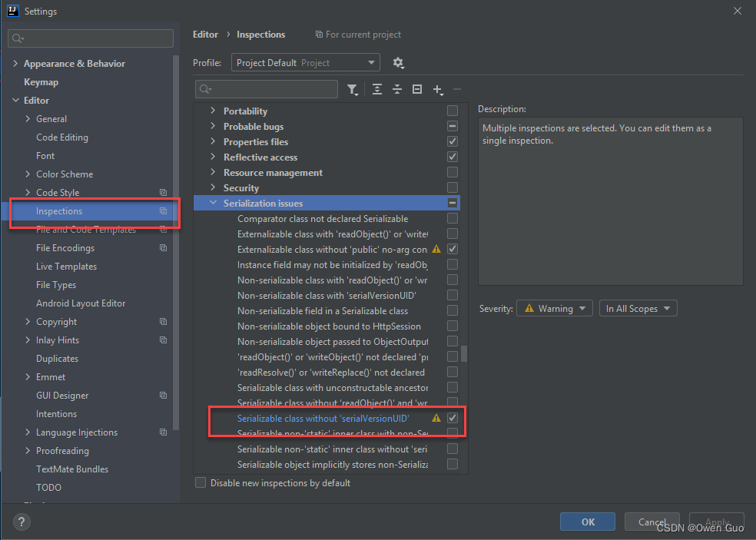The image size is (756, 540).
Task: Click project-level icon beside Copyright
Action: click(x=163, y=322)
